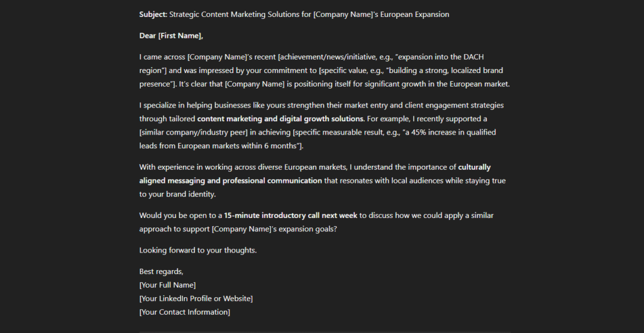Click the "Dear [First Name]," greeting line
This screenshot has width=644, height=333.
click(171, 36)
